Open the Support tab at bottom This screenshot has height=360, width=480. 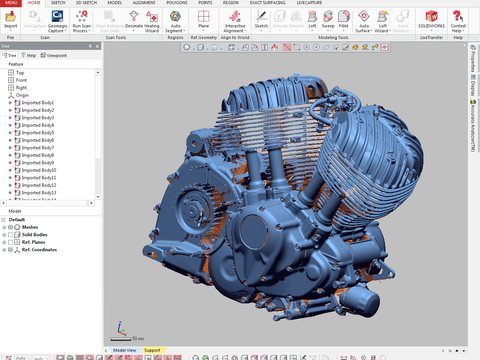pyautogui.click(x=152, y=350)
